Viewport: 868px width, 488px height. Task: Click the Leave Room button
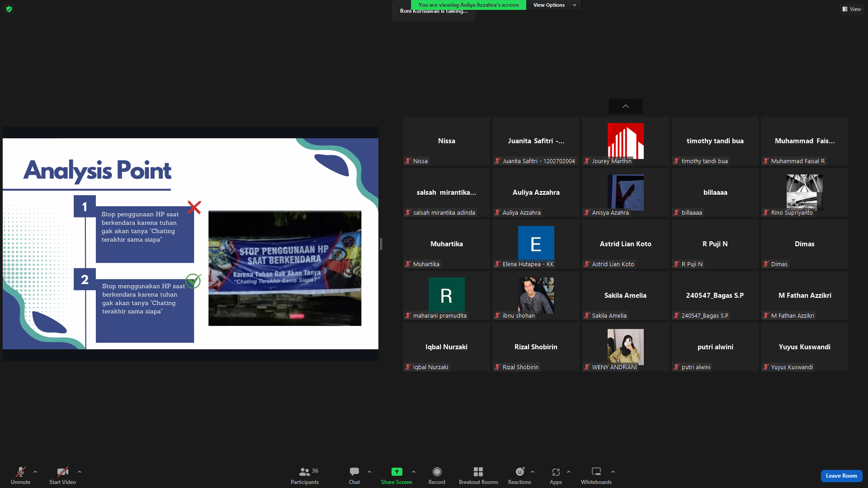(841, 476)
